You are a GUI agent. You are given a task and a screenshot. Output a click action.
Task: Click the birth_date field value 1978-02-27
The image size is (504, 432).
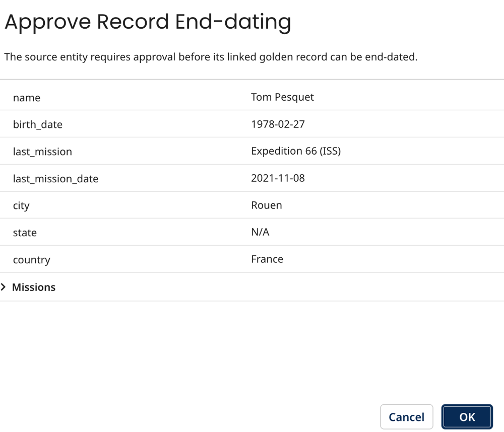click(277, 124)
